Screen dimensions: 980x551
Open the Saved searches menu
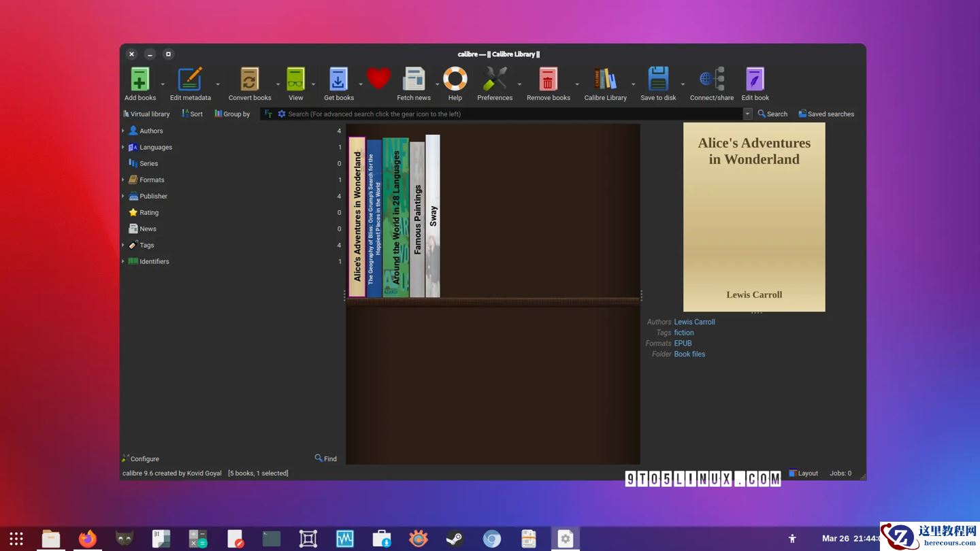coord(826,114)
